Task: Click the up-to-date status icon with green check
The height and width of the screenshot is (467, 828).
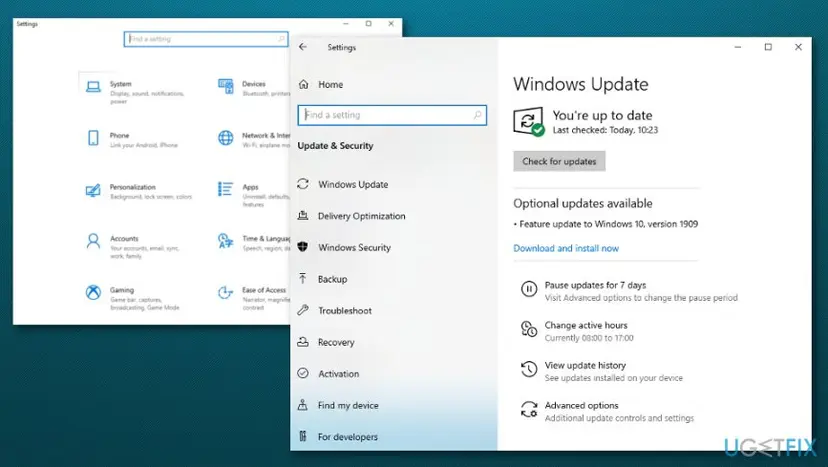Action: (529, 122)
